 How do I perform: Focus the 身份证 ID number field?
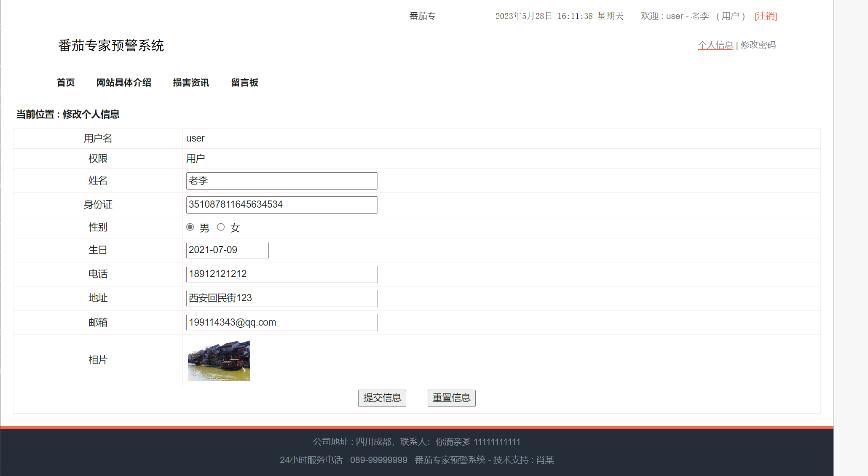[281, 205]
